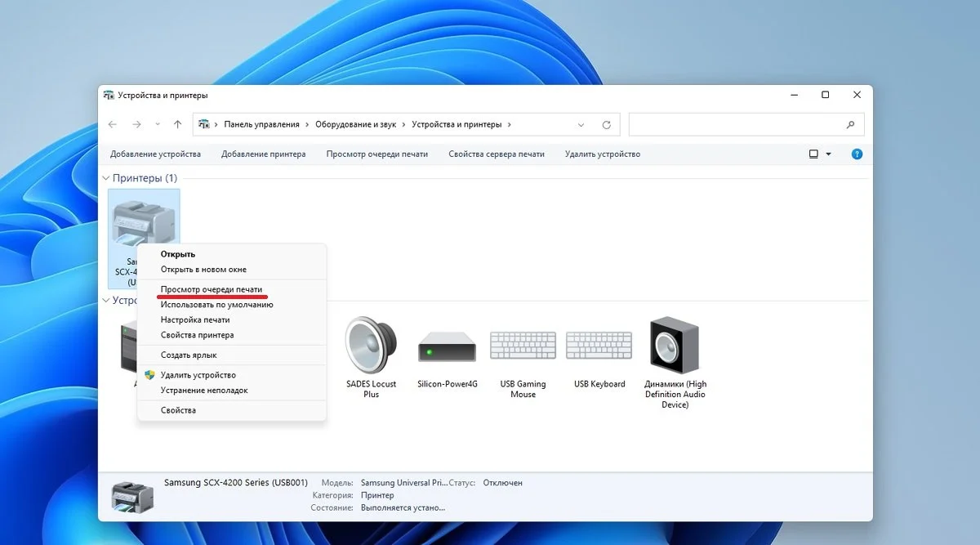The width and height of the screenshot is (980, 545).
Task: Click the Выполняется устано... state value
Action: coord(403,507)
